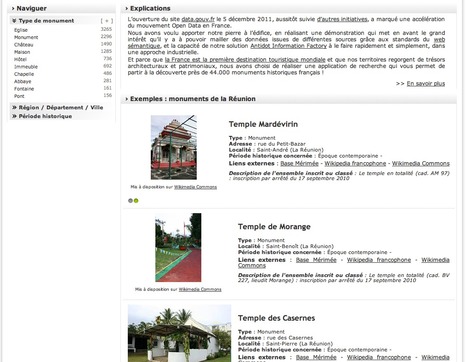The image size is (467, 362).
Task: Open Base Mérimée link for Temple Mardévirin
Action: point(299,164)
